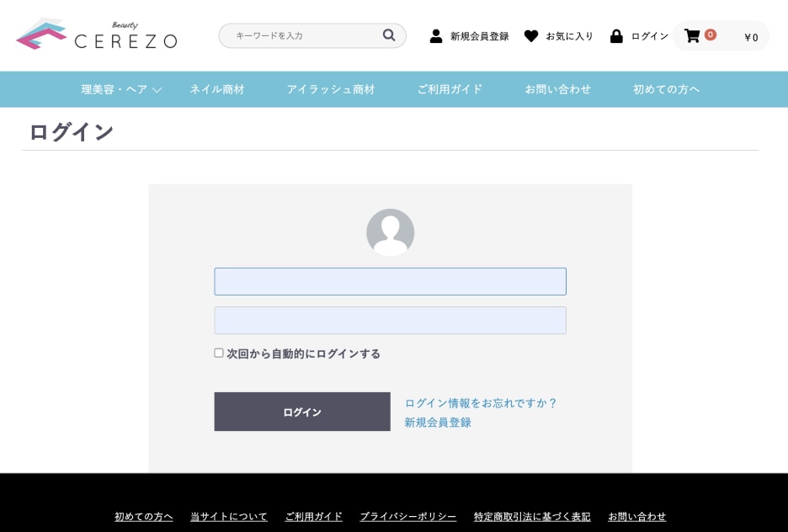
Task: Open footer link 当サイトについて
Action: pyautogui.click(x=229, y=516)
